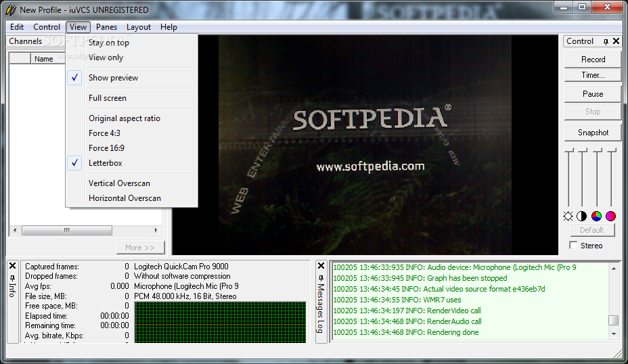The height and width of the screenshot is (364, 628).
Task: Click the iuVCS title bar app icon
Action: pos(11,10)
